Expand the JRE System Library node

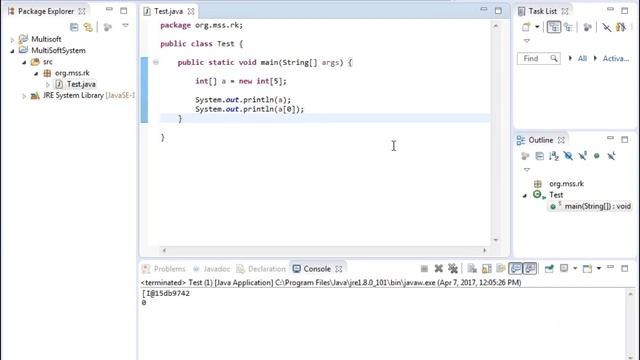point(24,96)
